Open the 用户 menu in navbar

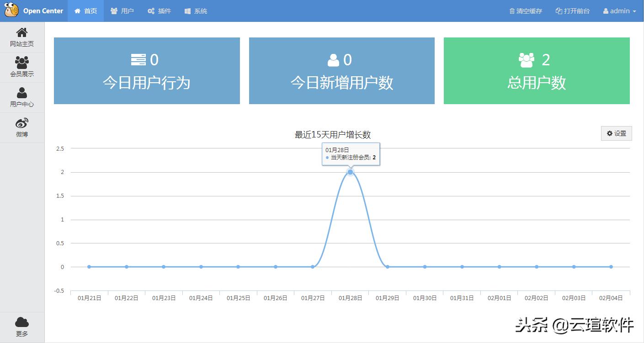click(122, 11)
